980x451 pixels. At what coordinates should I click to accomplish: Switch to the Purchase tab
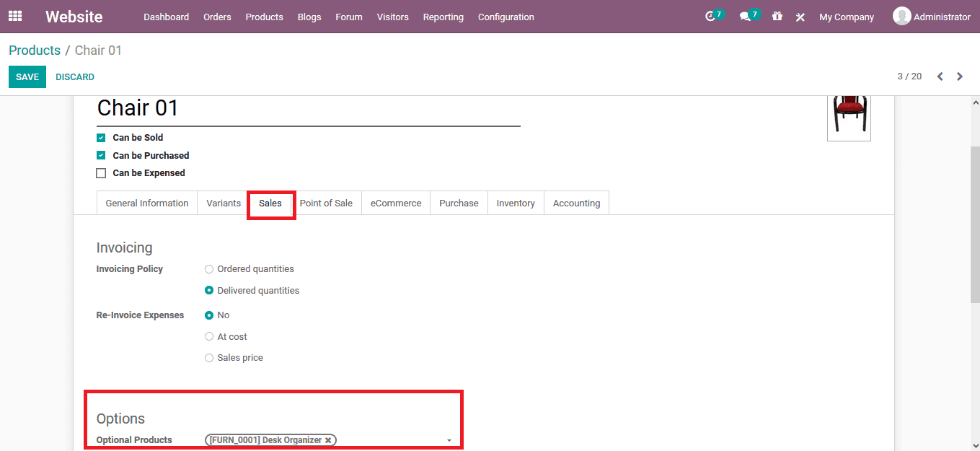459,203
